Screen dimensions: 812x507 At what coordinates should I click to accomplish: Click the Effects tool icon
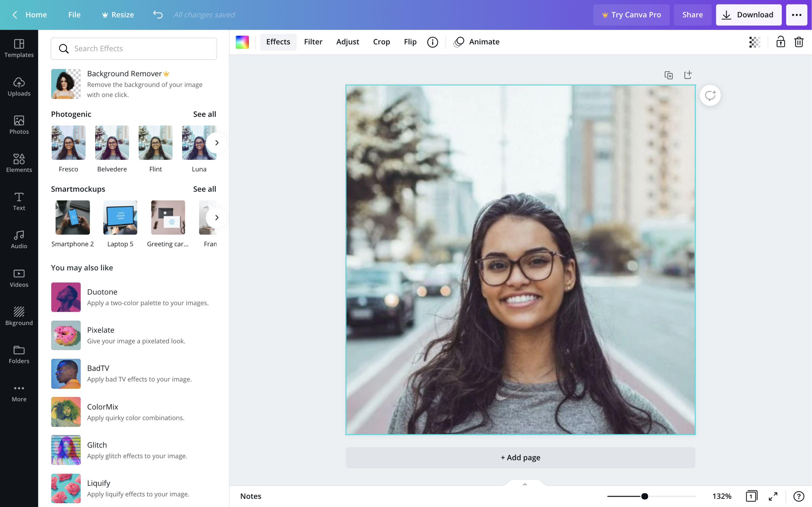coord(278,41)
